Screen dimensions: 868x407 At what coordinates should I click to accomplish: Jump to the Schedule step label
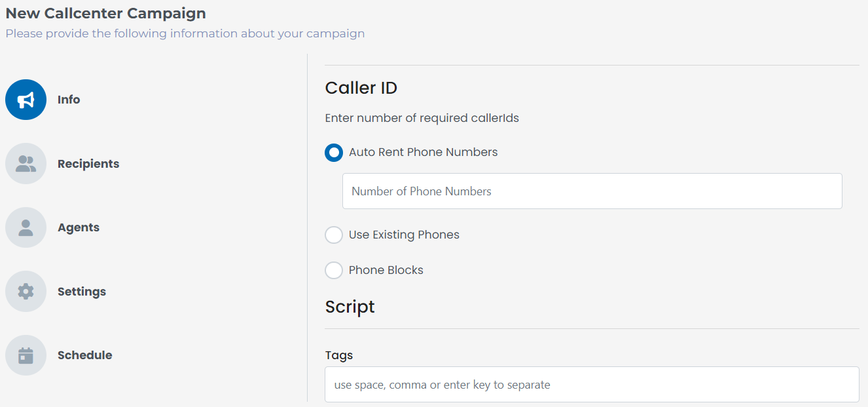click(x=85, y=355)
